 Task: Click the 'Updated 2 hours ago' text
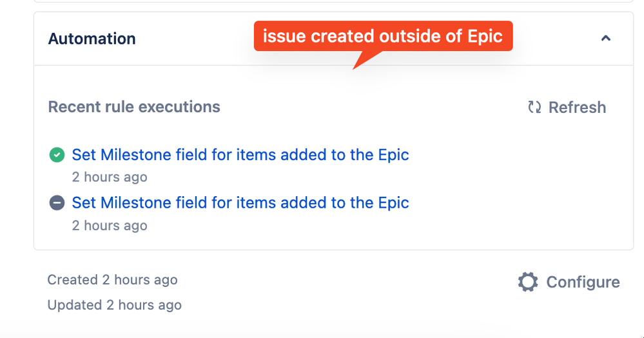tap(115, 305)
